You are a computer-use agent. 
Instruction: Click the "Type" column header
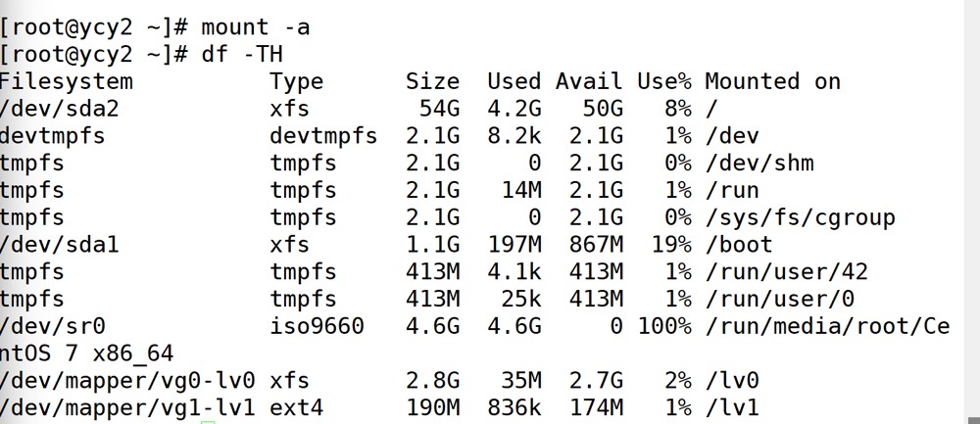tap(296, 82)
